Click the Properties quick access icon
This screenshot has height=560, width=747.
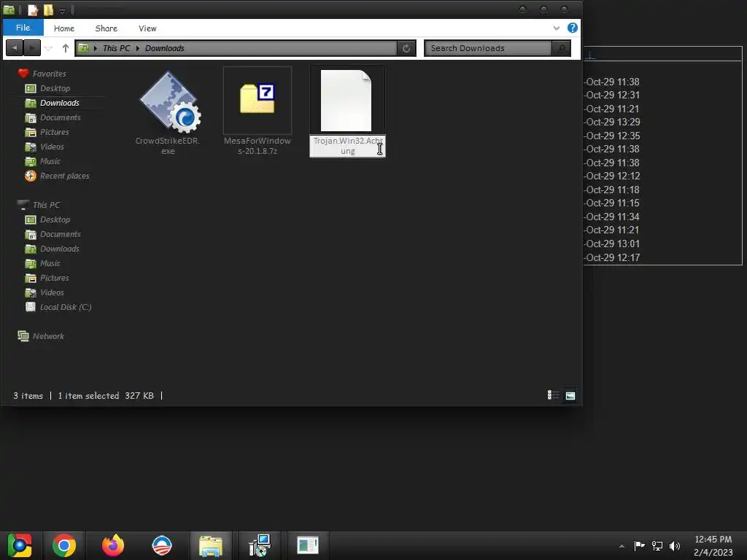(32, 9)
